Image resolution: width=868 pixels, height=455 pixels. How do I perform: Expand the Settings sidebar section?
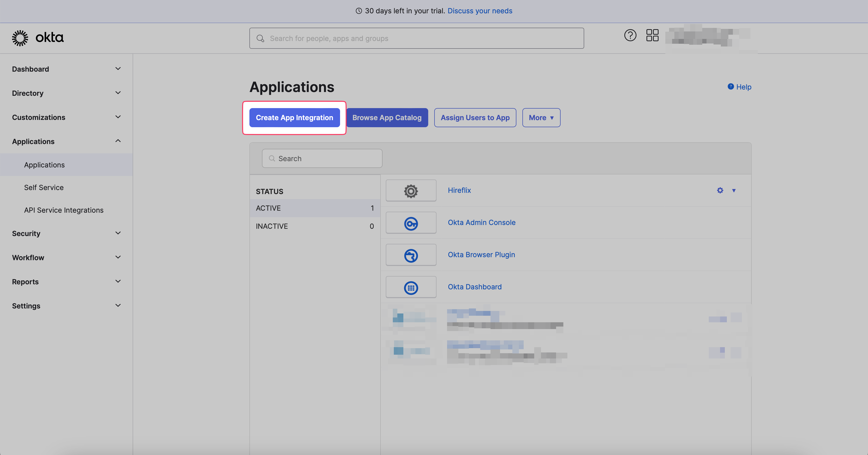[x=66, y=306]
